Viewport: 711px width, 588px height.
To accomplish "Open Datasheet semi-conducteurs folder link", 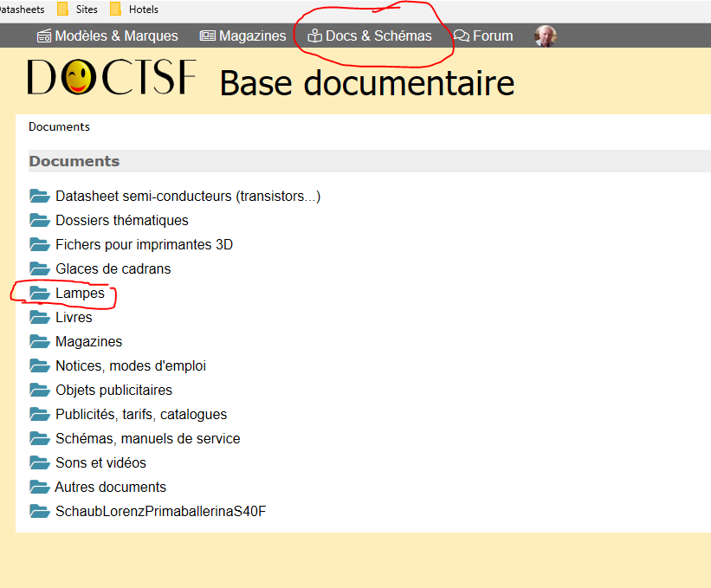I will point(188,196).
